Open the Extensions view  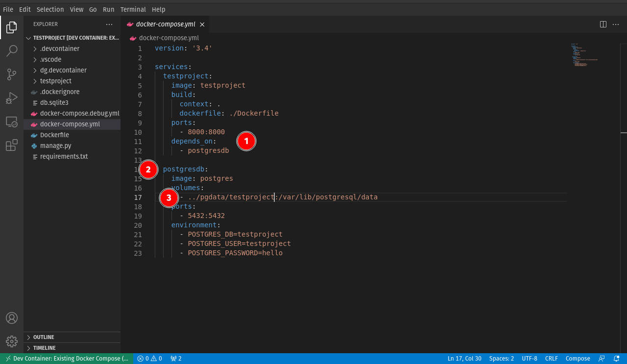coord(12,145)
